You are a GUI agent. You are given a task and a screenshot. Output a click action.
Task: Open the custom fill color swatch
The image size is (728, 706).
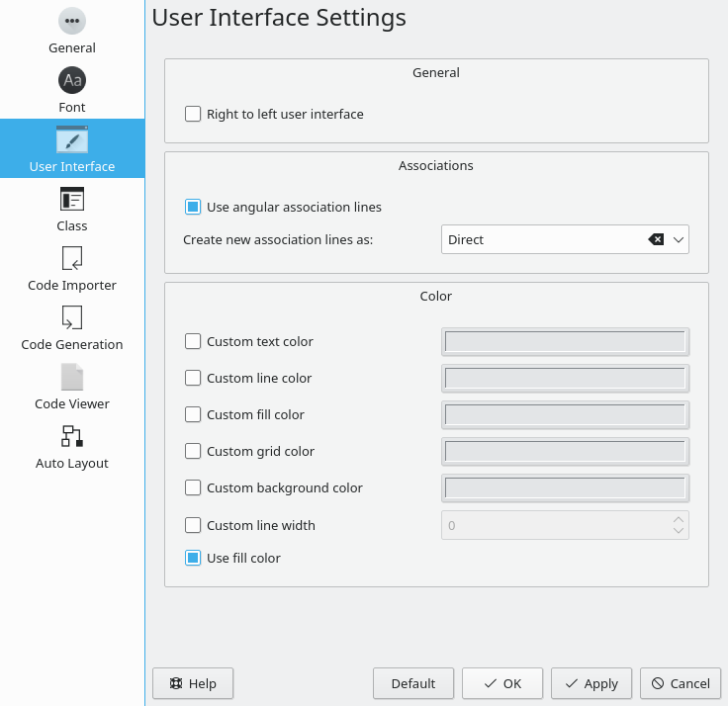coord(565,414)
